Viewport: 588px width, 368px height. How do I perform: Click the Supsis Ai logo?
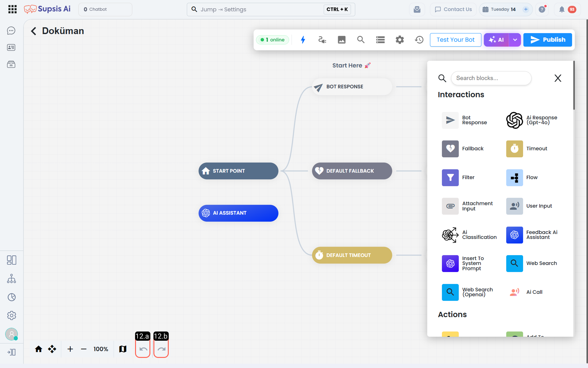[47, 9]
